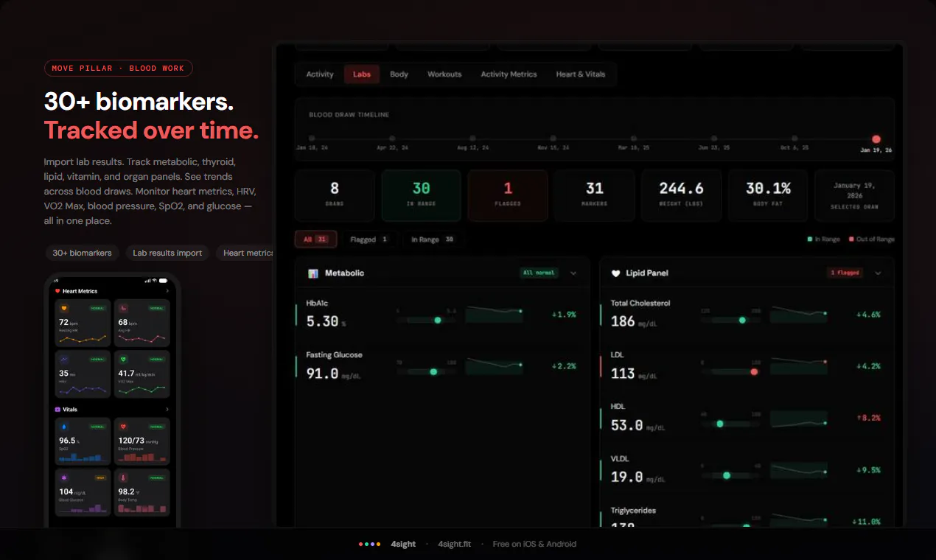Click the 1 Flagged stat card
The height and width of the screenshot is (560, 936).
pos(508,195)
